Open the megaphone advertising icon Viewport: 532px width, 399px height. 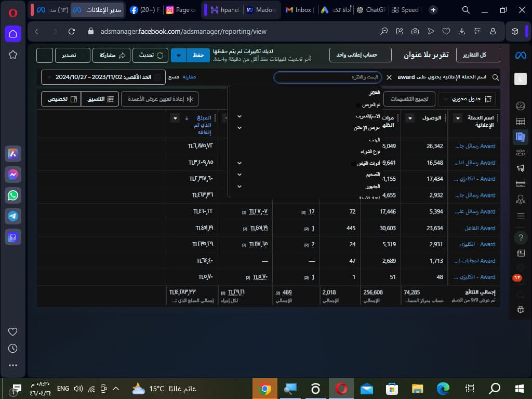520,168
